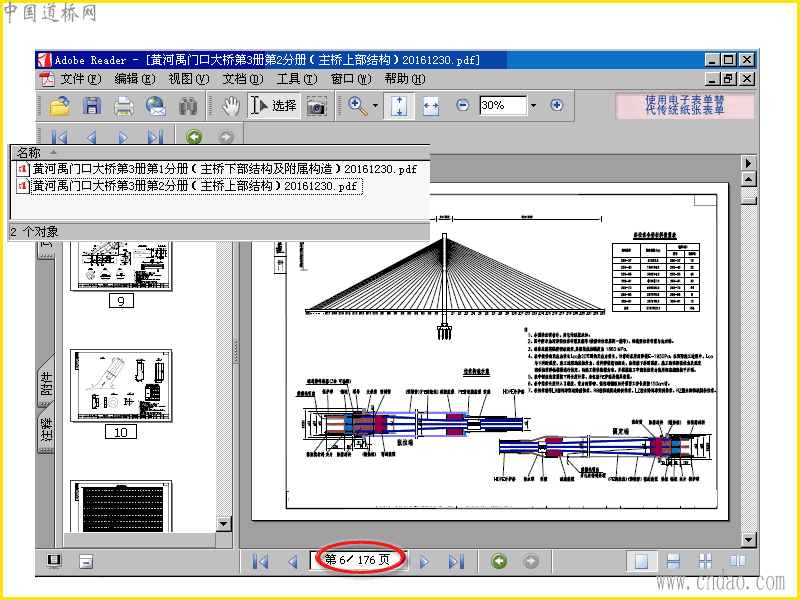Image resolution: width=800 pixels, height=600 pixels.
Task: Select the 第3册第2分册 pdf file
Action: [x=189, y=186]
